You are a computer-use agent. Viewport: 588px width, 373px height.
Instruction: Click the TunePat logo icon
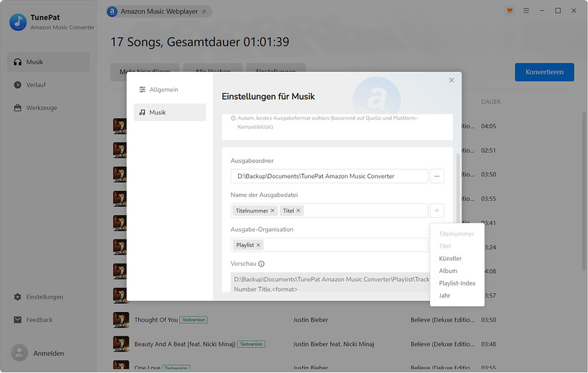pyautogui.click(x=18, y=22)
